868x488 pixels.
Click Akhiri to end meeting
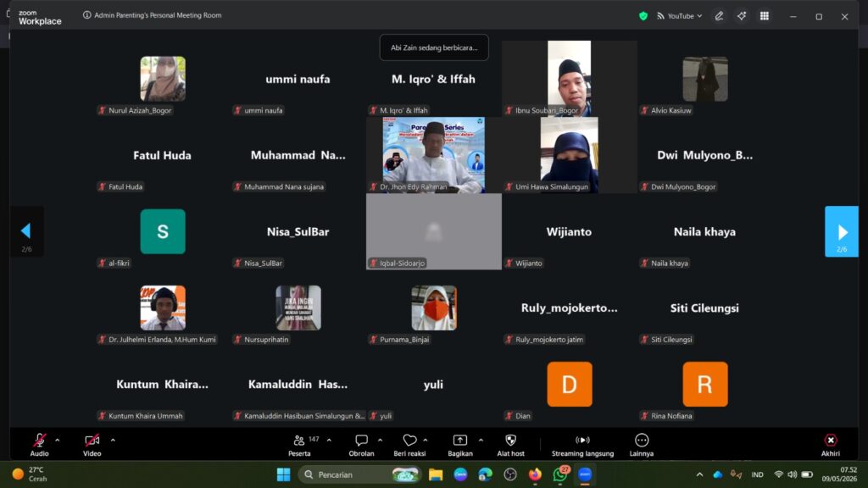(x=831, y=445)
